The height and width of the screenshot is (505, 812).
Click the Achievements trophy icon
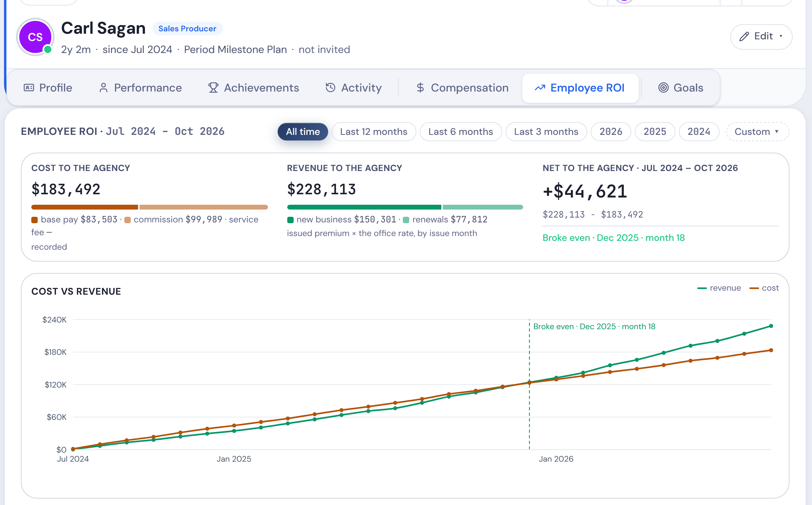coord(213,88)
